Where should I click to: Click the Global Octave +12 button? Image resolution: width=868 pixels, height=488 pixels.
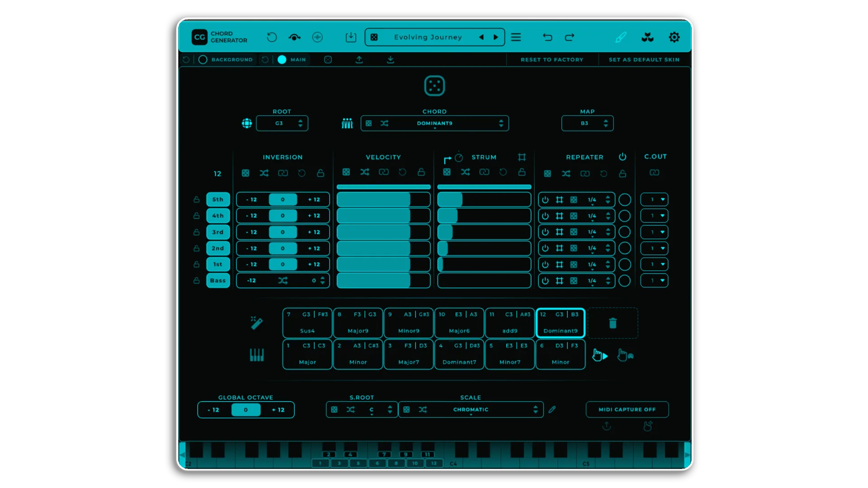pos(278,410)
